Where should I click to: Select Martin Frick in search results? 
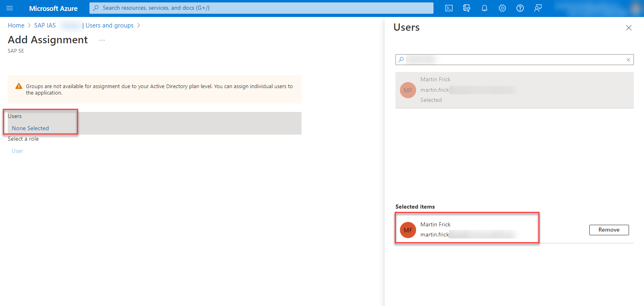pyautogui.click(x=514, y=90)
